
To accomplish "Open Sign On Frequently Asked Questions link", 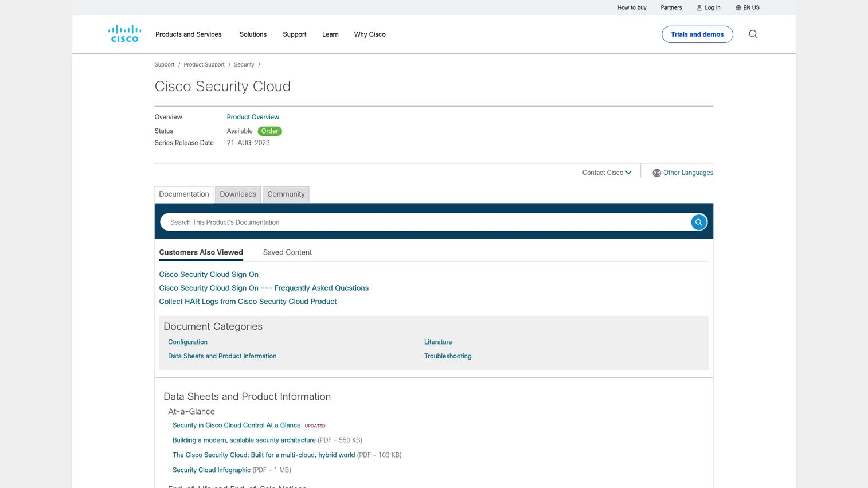I will point(264,288).
